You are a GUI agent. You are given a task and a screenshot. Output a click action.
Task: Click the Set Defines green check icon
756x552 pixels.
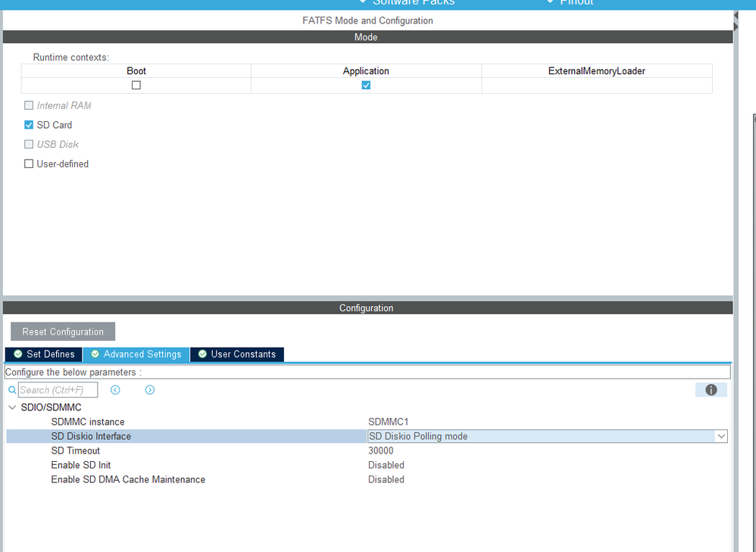pyautogui.click(x=18, y=354)
